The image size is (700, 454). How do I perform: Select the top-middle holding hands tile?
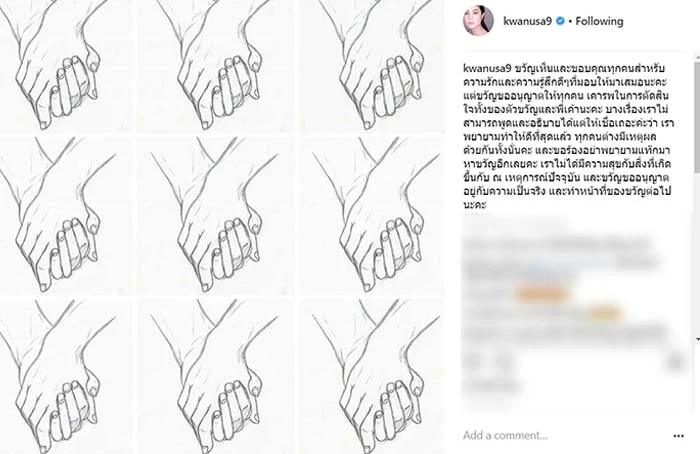pos(217,65)
